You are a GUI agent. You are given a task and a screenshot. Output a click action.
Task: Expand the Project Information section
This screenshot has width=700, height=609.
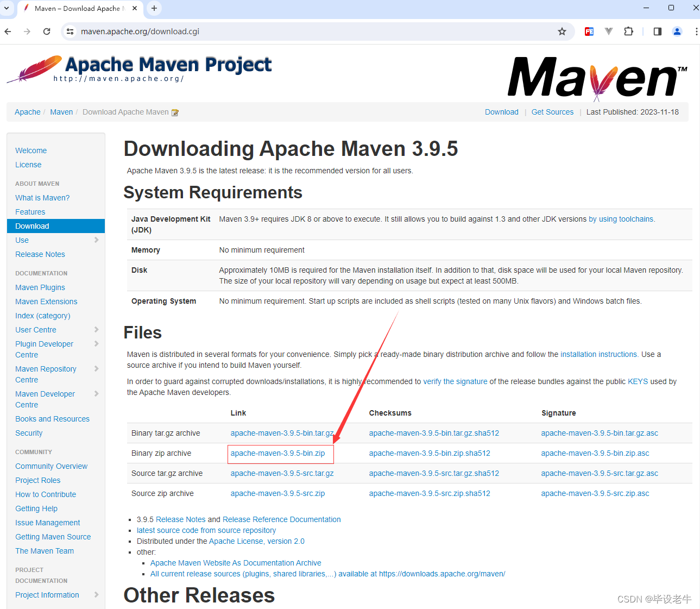(96, 595)
